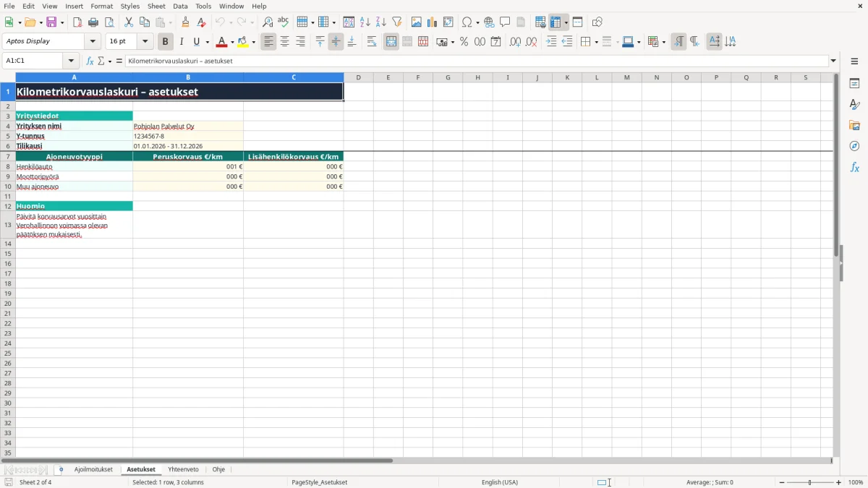Open the Gallery sidebar panel
The width and height of the screenshot is (868, 488).
point(854,126)
